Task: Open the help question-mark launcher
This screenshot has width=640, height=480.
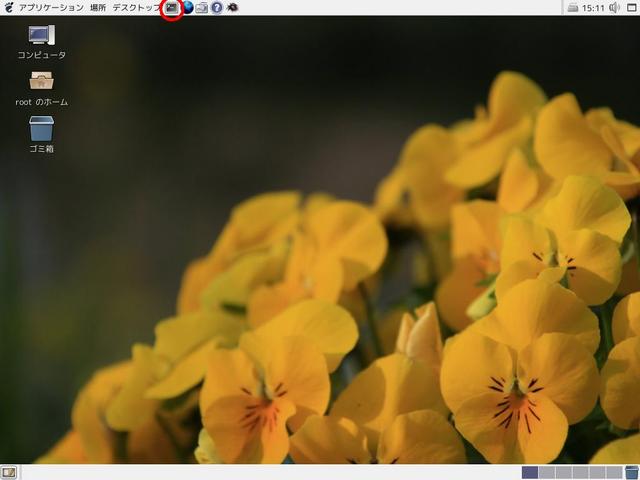Action: tap(217, 7)
